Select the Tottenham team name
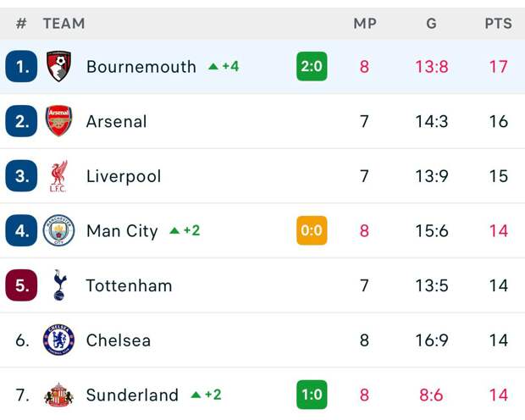The height and width of the screenshot is (420, 525). [x=129, y=285]
